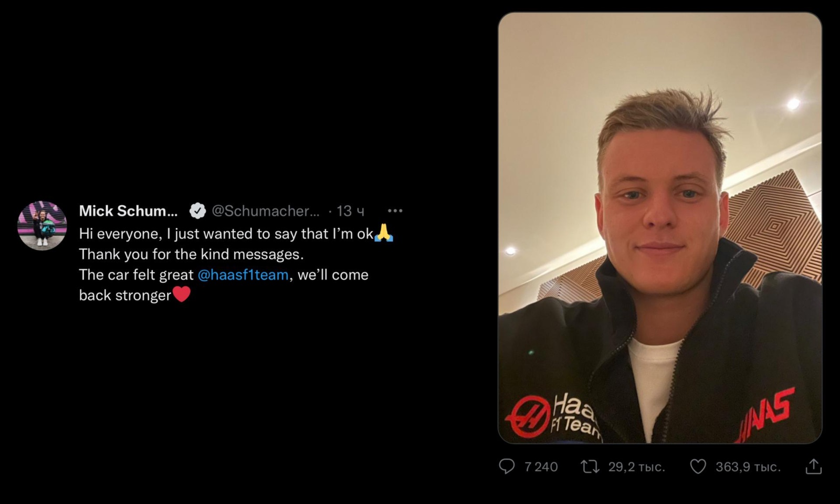Open the Mick Schum... display name
This screenshot has height=504, width=840.
point(129,211)
